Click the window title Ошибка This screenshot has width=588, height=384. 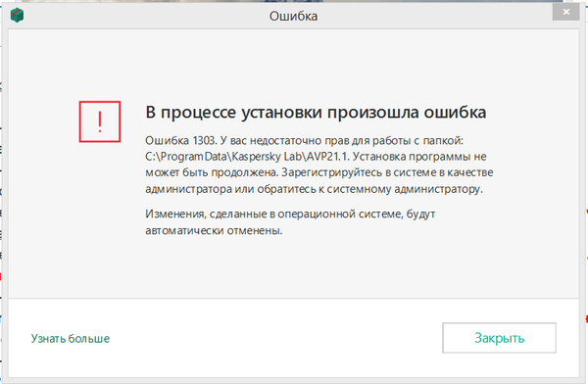294,16
